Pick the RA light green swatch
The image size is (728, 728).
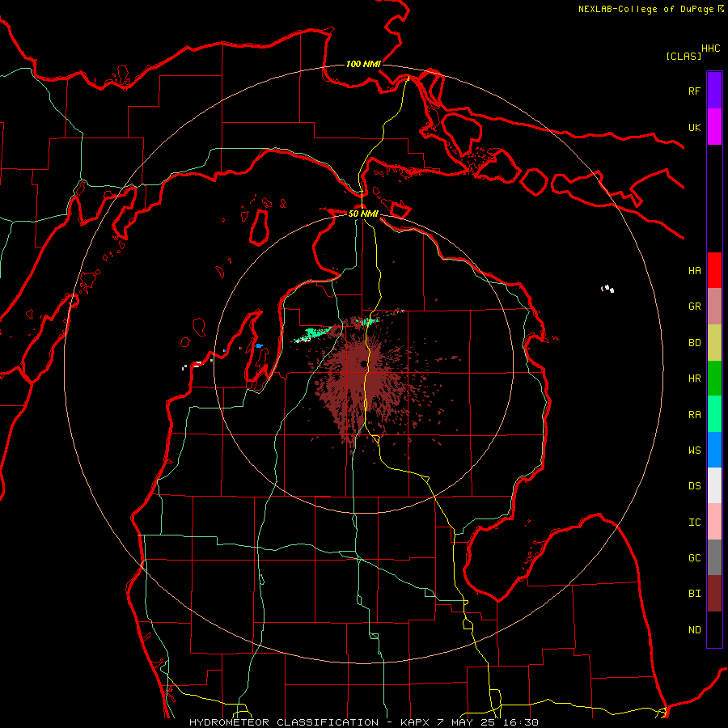pyautogui.click(x=714, y=414)
